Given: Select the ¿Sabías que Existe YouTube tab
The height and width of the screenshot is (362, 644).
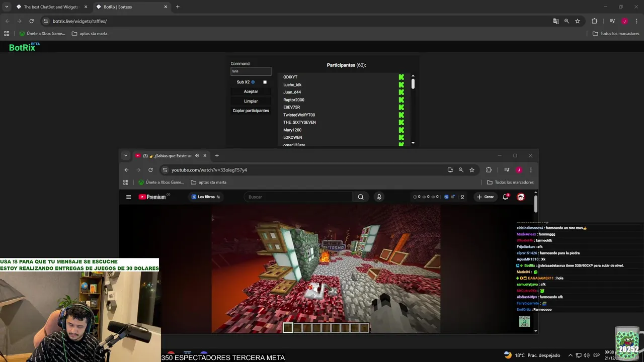Looking at the screenshot, I should 170,156.
